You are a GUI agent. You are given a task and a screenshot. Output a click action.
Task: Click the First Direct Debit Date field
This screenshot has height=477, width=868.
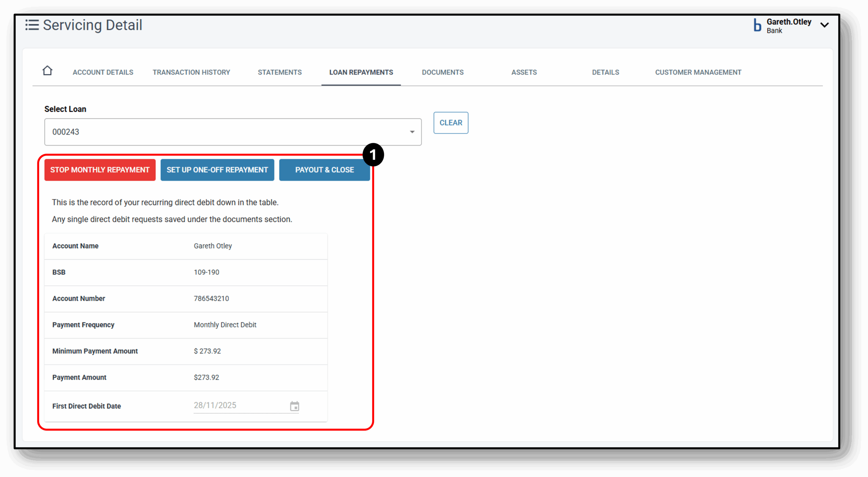point(237,405)
